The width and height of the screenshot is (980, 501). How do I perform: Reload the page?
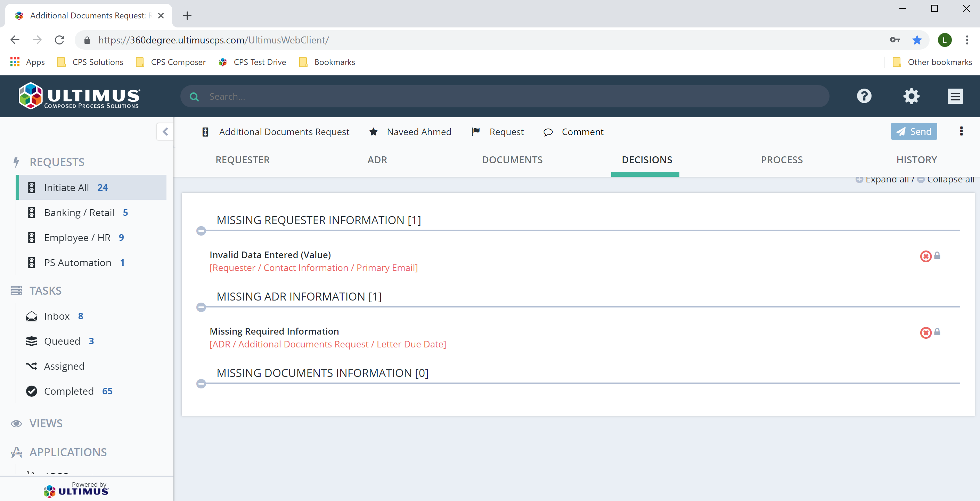60,40
